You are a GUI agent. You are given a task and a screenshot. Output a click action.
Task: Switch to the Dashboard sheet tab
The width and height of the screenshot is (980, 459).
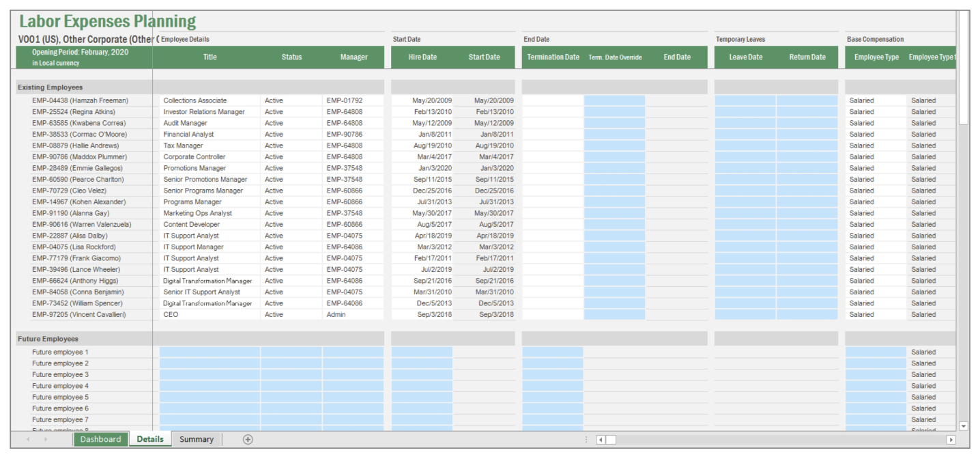click(100, 439)
